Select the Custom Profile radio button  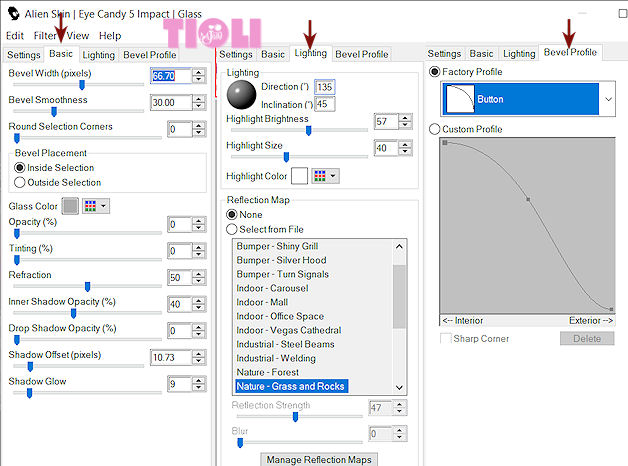click(x=434, y=129)
